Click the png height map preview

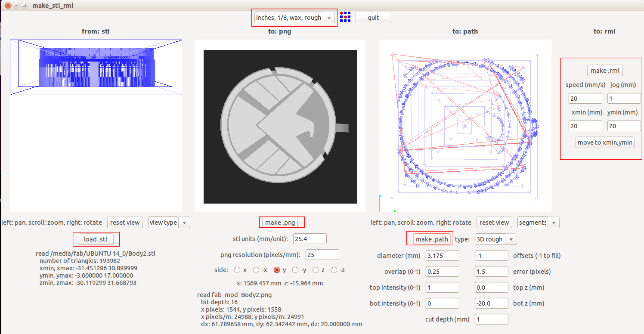pos(280,126)
